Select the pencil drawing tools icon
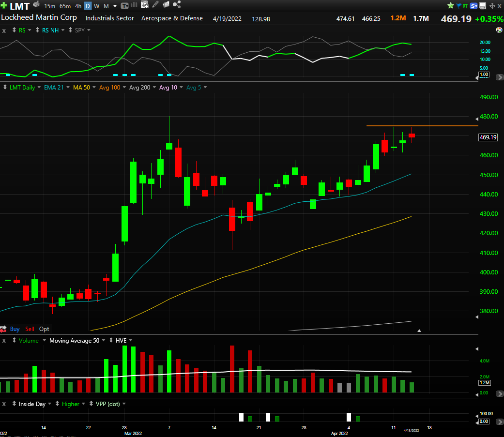Viewport: 504px width, 437px height. point(155,4)
